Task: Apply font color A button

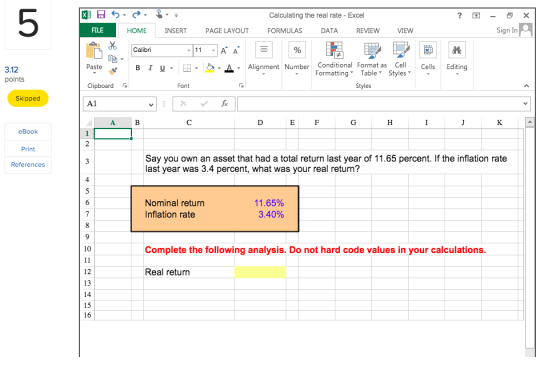Action: (x=229, y=68)
